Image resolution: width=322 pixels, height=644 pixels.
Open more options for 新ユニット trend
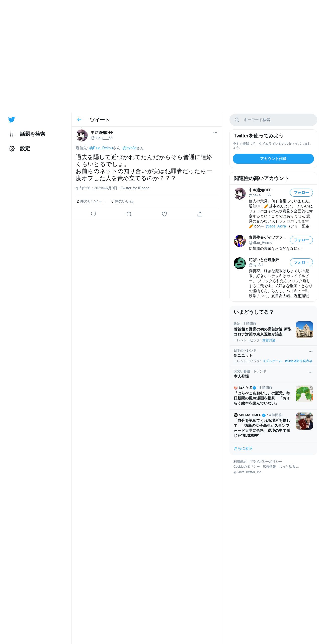pos(310,351)
